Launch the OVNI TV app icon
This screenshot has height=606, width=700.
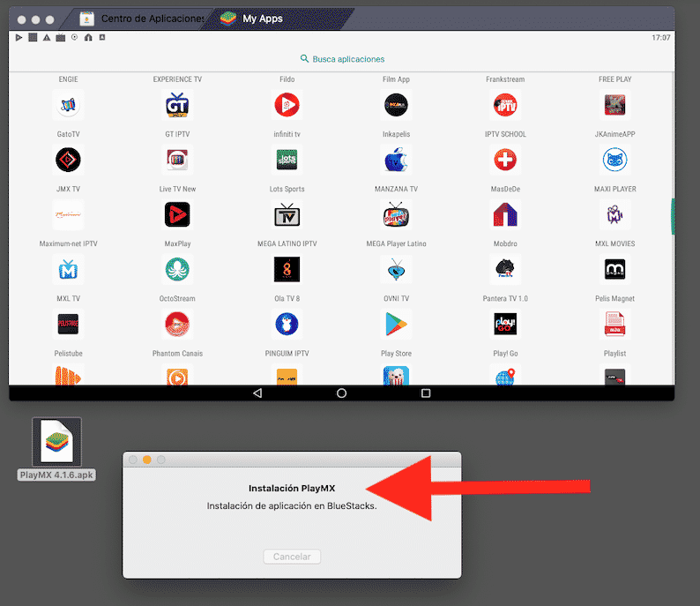click(396, 269)
